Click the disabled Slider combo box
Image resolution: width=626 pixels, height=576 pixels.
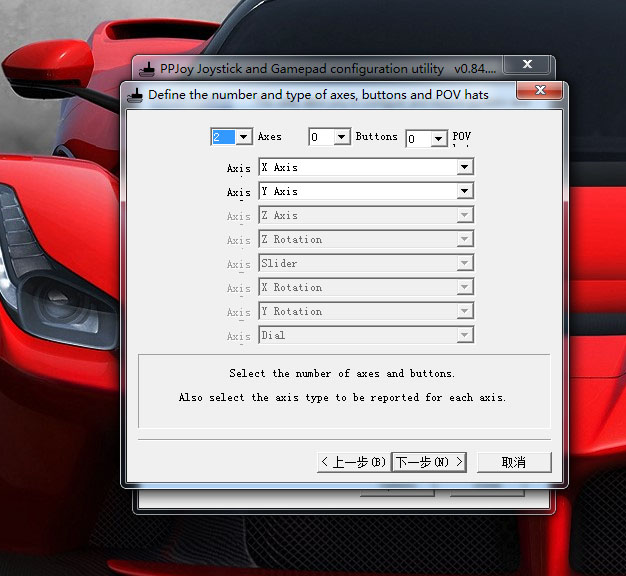pyautogui.click(x=366, y=263)
